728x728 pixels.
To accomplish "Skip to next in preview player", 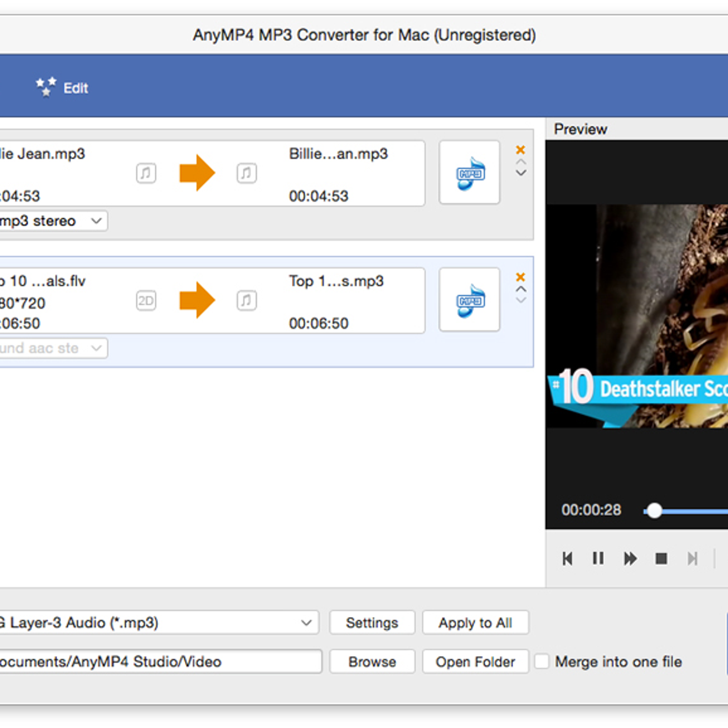I will (693, 558).
